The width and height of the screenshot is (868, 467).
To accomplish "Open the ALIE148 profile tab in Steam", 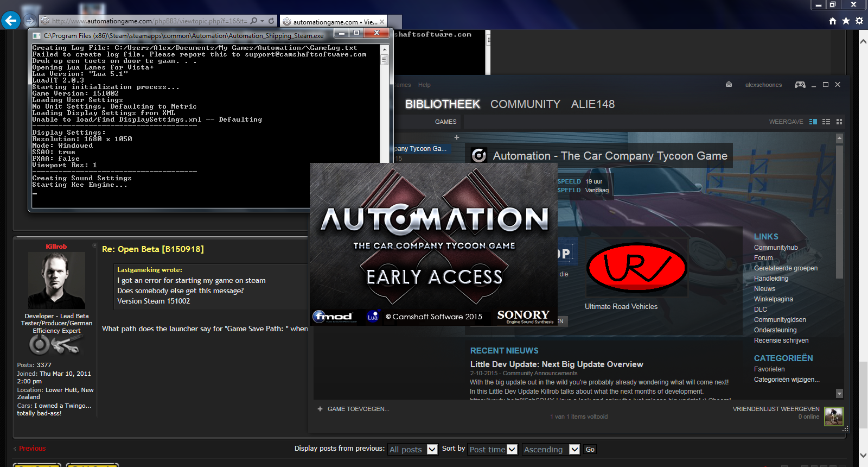I will click(x=592, y=104).
